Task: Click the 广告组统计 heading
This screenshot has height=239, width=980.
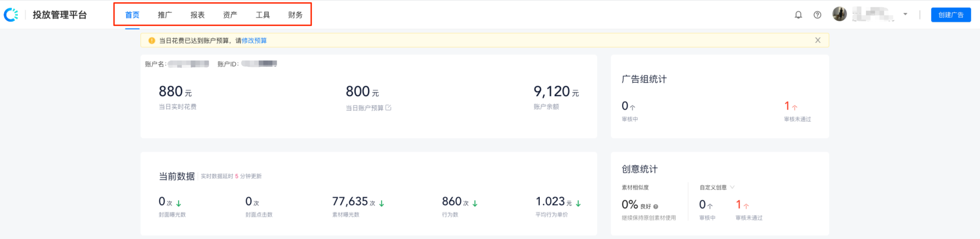Action: point(644,79)
